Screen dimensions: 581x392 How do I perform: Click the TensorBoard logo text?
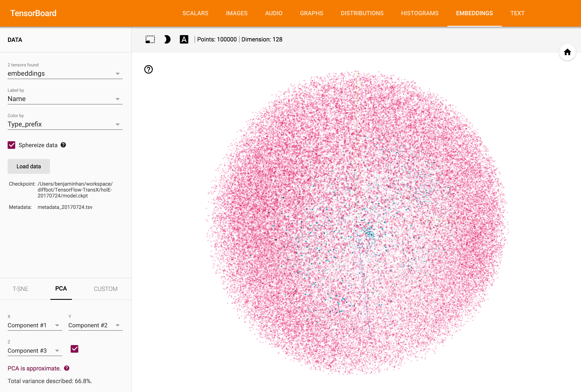[x=33, y=13]
